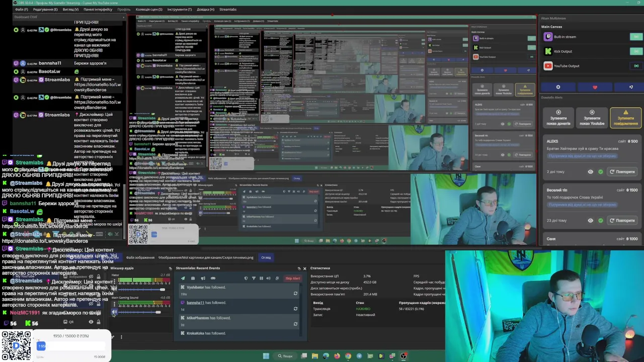Click green checkmark on Веселий тіп donation
This screenshot has height=362, width=644.
pyautogui.click(x=600, y=220)
